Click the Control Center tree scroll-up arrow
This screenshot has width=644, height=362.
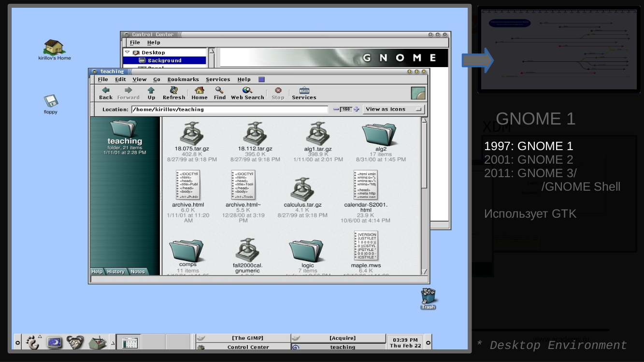(x=212, y=51)
